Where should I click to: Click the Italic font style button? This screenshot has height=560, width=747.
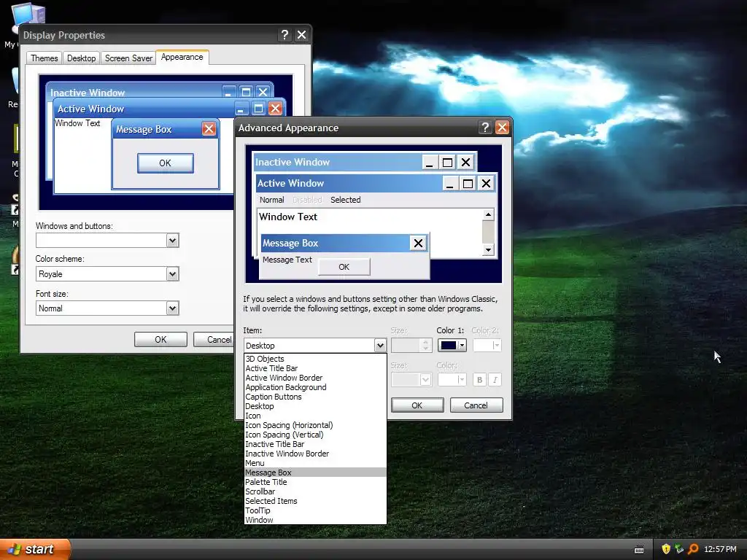495,379
